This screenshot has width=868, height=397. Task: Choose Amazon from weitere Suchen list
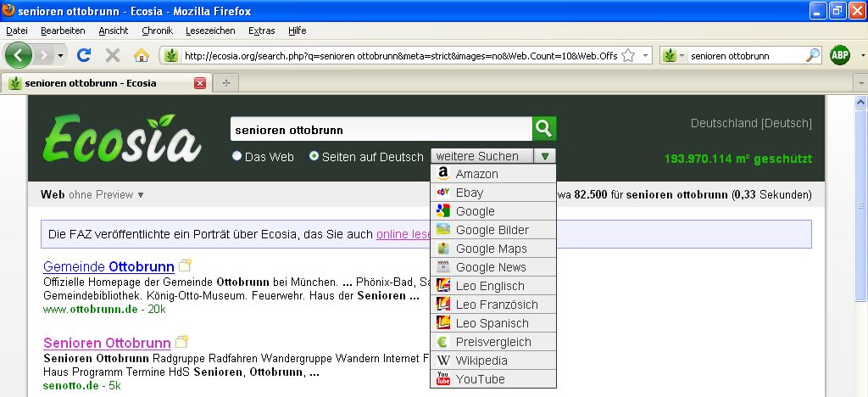pos(493,174)
